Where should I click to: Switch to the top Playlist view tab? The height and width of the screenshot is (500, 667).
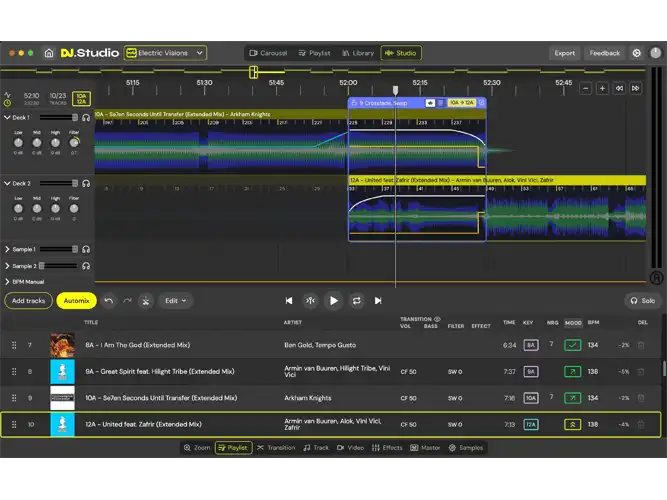coord(314,53)
